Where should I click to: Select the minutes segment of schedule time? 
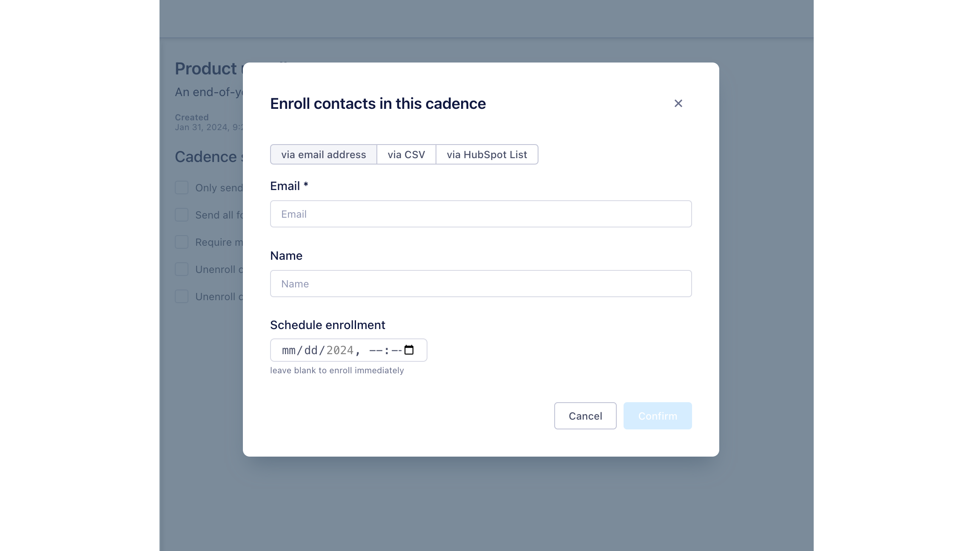[x=396, y=350]
